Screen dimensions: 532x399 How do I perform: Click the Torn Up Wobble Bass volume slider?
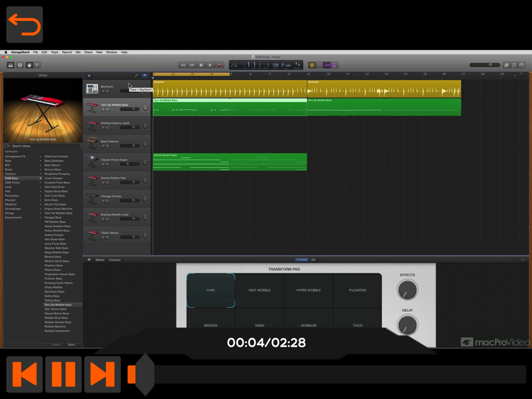(130, 109)
